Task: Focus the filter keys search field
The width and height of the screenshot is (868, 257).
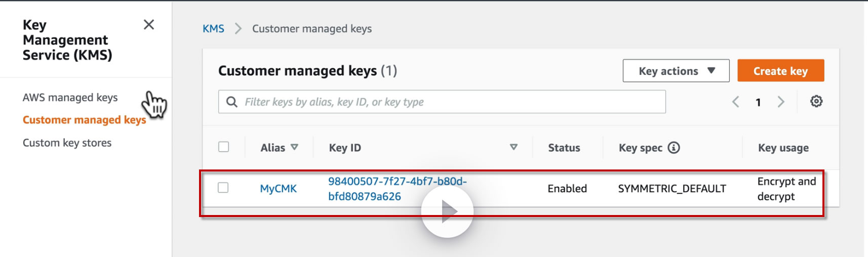Action: point(446,102)
